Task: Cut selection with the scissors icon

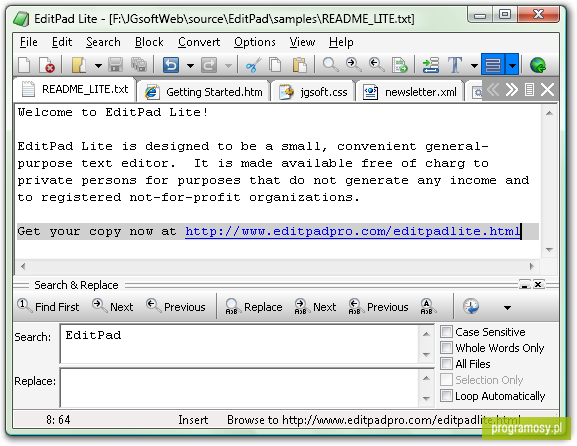Action: (253, 66)
